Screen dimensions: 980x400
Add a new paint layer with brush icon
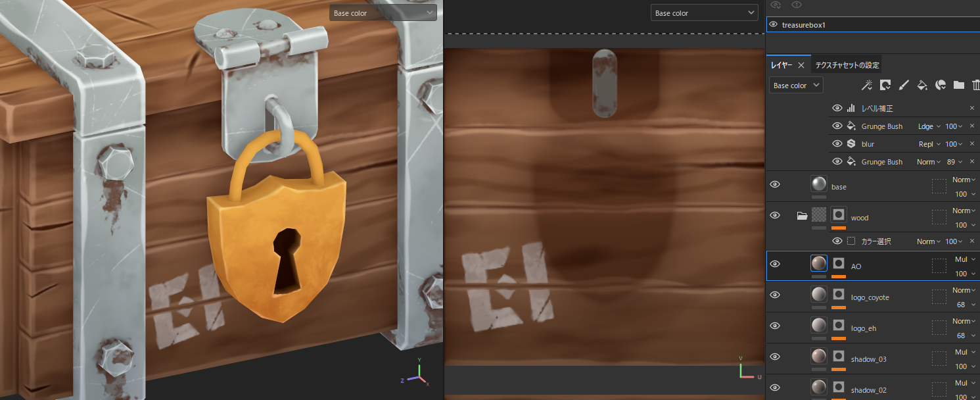(x=904, y=85)
